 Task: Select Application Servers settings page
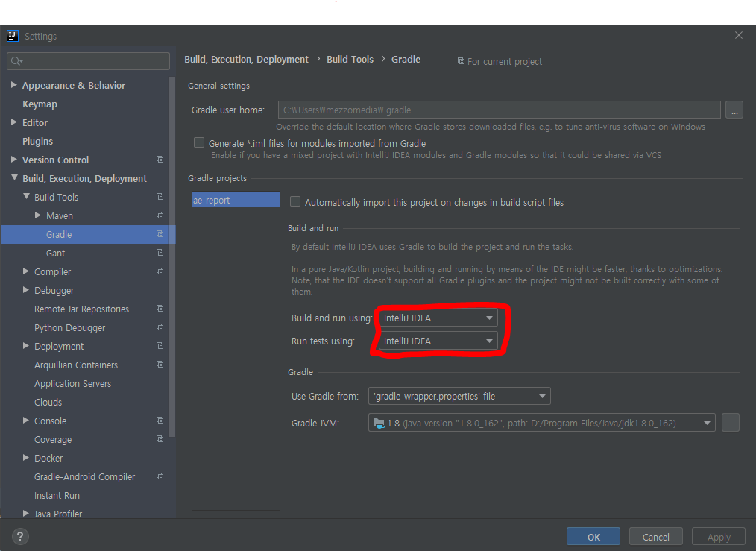(72, 384)
